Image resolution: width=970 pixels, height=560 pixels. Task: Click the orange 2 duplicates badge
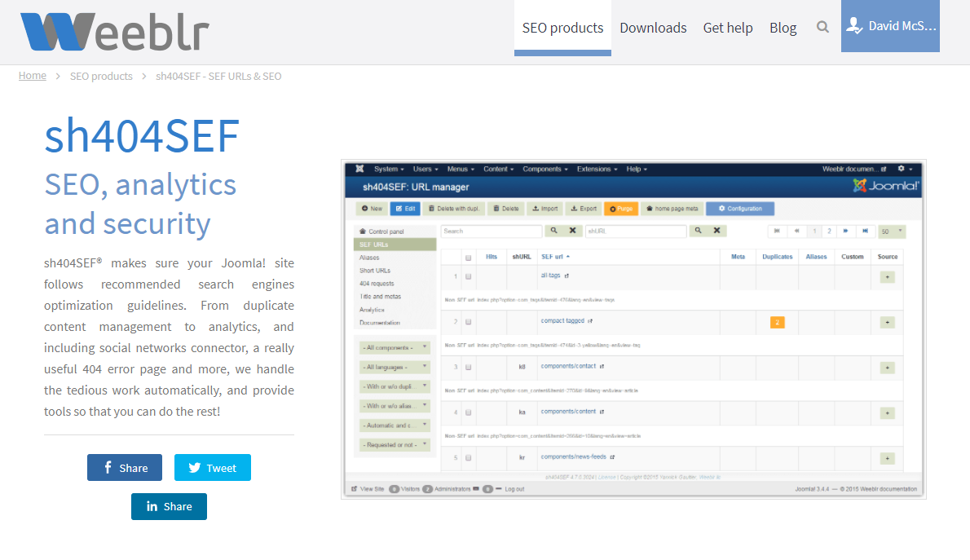click(777, 322)
